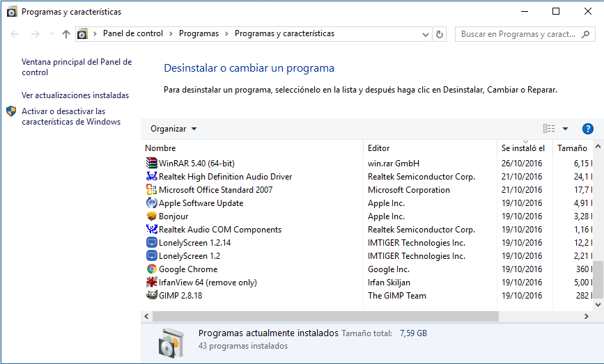The image size is (604, 364).
Task: Expand chevron after Panel de control
Action: pos(171,34)
